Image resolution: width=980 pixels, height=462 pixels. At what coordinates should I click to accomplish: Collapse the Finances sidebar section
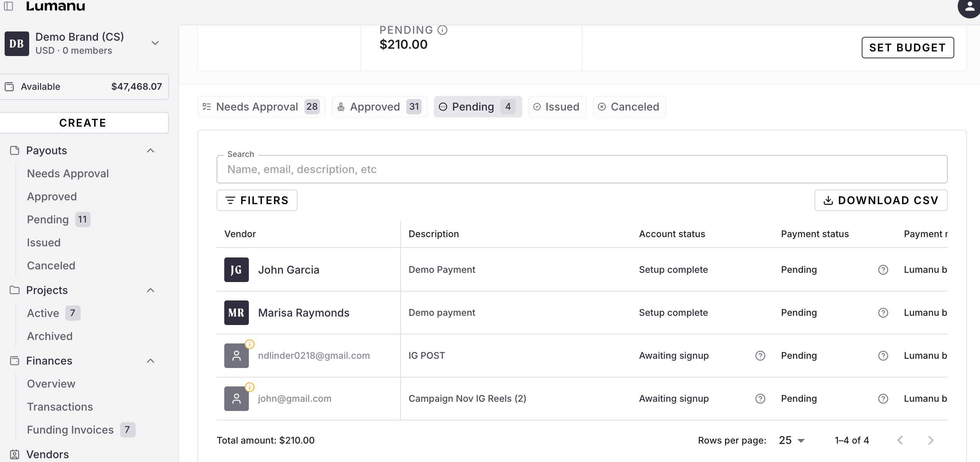point(151,361)
